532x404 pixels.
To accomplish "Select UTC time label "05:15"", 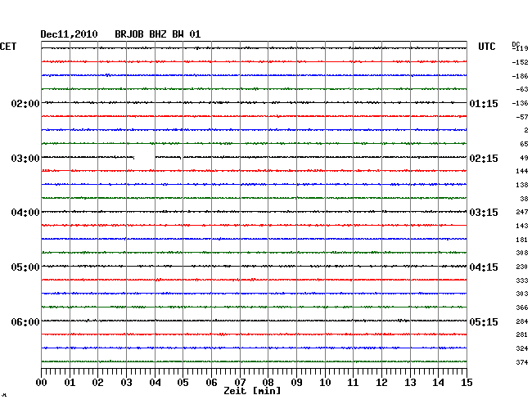I will coord(484,321).
